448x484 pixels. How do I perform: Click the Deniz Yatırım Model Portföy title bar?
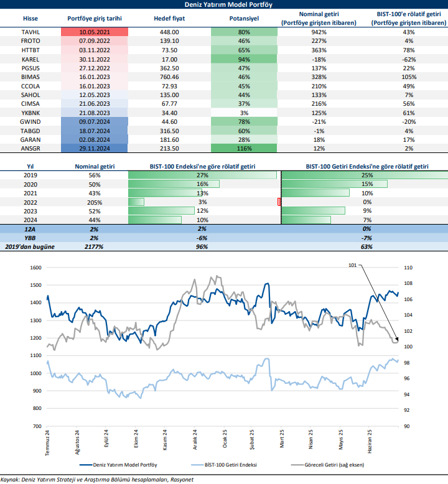(224, 4)
